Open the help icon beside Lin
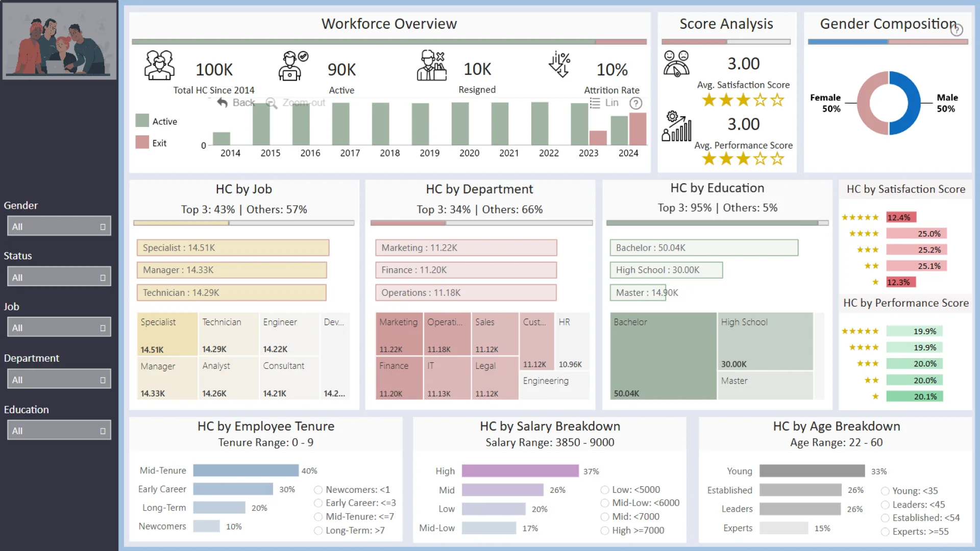The image size is (980, 551). click(635, 104)
